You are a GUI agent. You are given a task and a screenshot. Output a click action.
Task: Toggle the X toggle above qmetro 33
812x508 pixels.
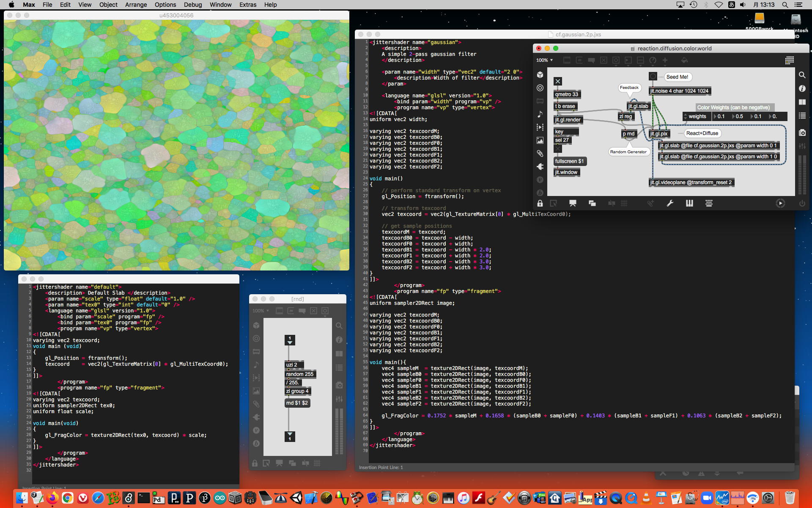tap(558, 81)
